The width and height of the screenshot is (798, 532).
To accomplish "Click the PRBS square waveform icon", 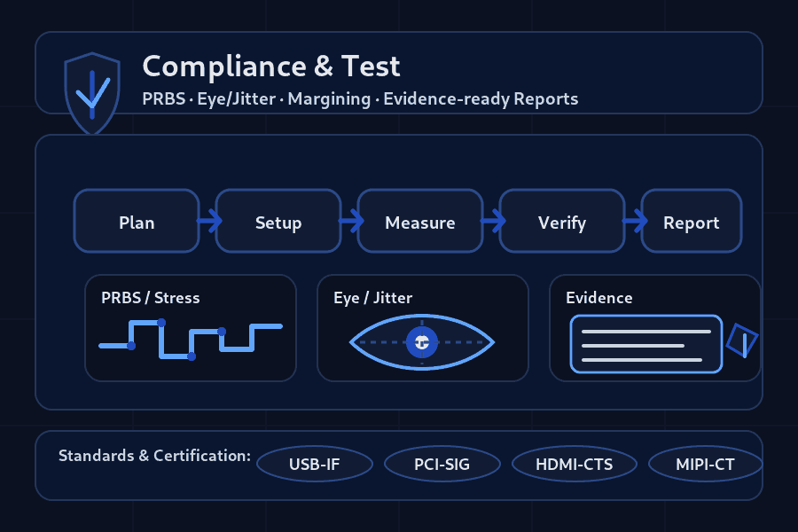I will click(x=191, y=340).
